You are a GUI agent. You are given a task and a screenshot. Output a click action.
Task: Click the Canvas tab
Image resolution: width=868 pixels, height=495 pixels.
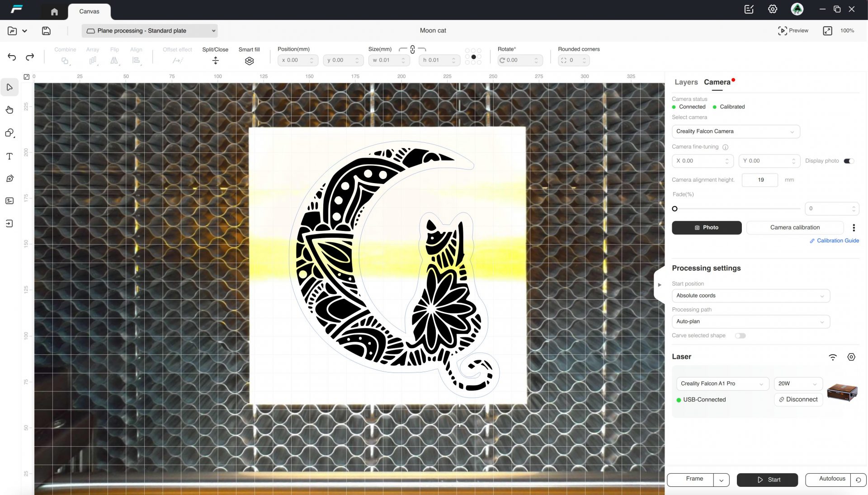coord(89,12)
